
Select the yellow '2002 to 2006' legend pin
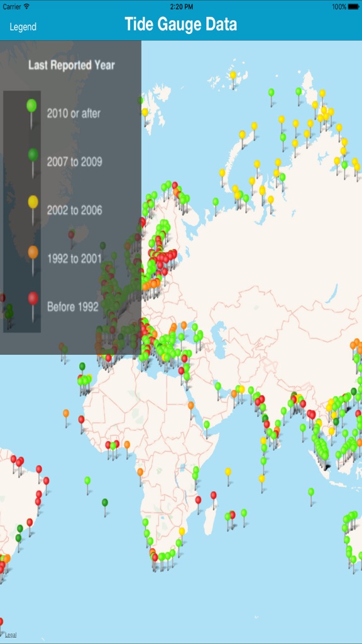click(33, 202)
